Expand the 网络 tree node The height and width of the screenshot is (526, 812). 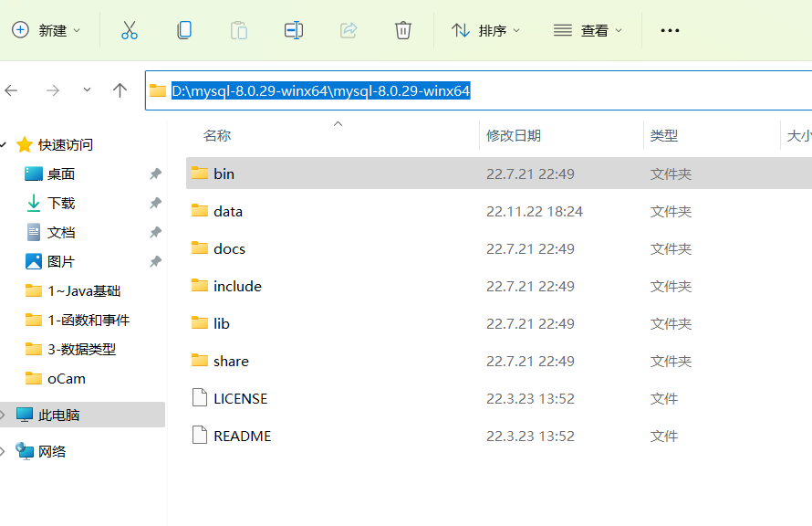point(3,451)
